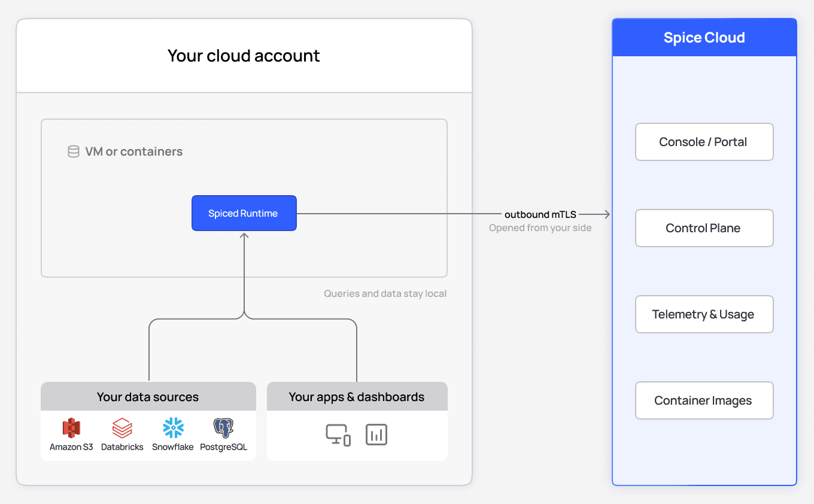
Task: Select the Control Plane box
Action: pyautogui.click(x=704, y=228)
